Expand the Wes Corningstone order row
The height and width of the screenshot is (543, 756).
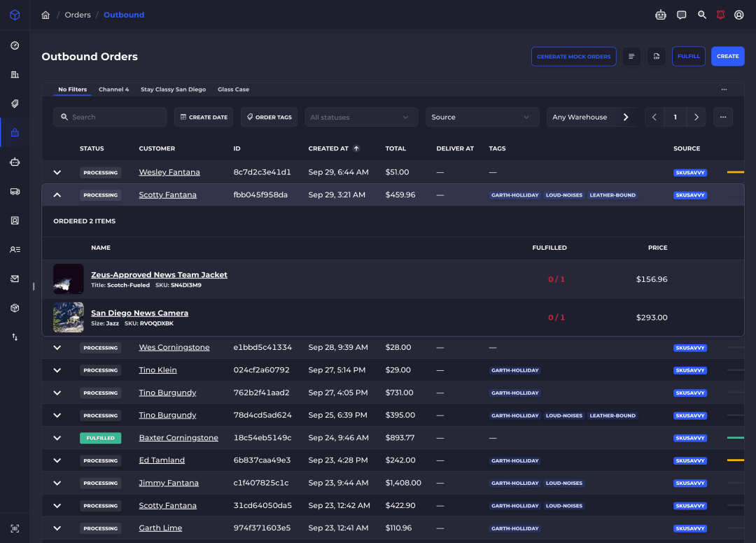[57, 348]
